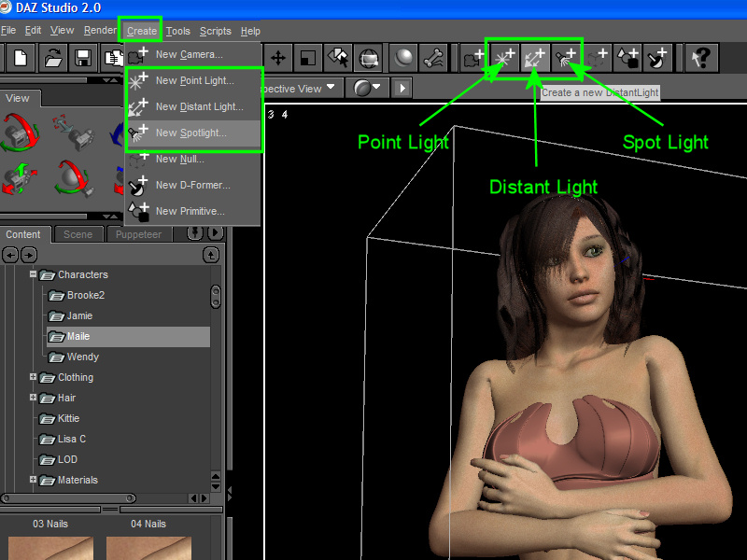Screen dimensions: 747x560
Task: Expand the Materials folder
Action: 33,480
